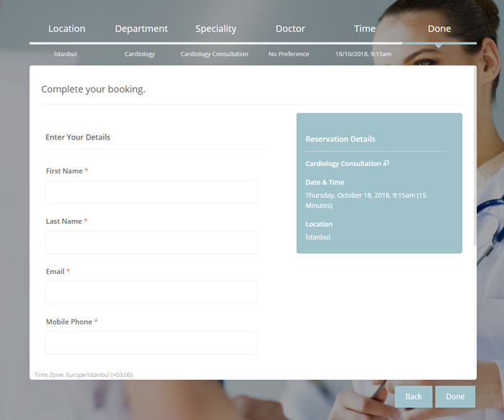Click "İstanbul" in Reservation Details location

318,237
